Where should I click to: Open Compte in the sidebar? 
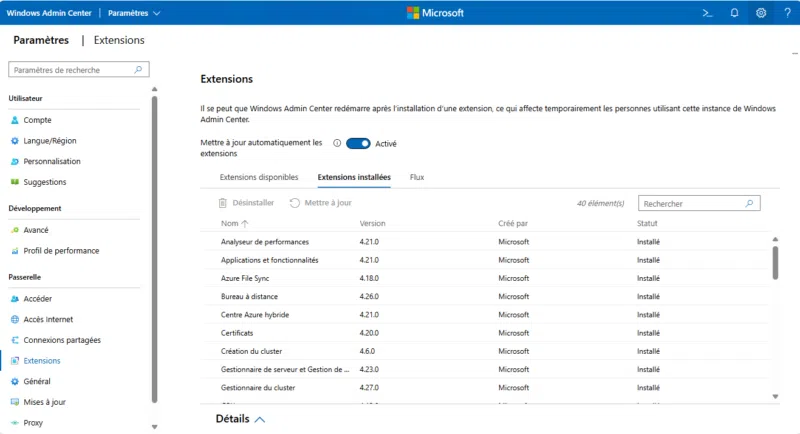click(37, 120)
